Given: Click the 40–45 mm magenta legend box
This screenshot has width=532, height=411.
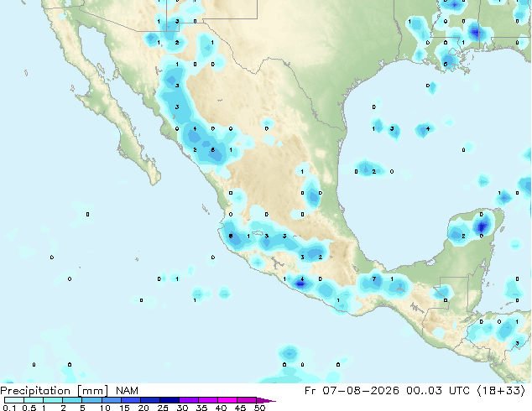Looking at the screenshot, I should coord(227,400).
